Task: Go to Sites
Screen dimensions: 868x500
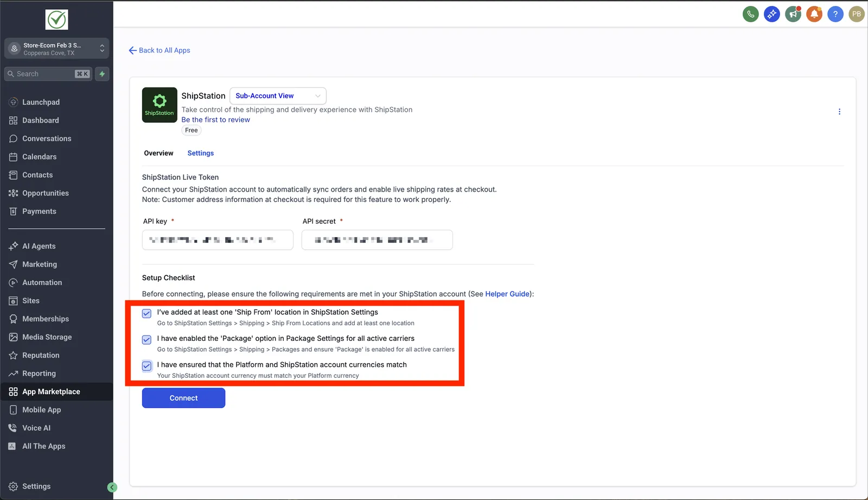Action: (x=56, y=301)
